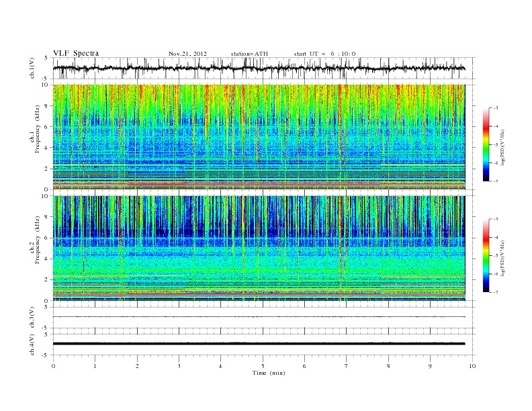Click the "ch.3(V)" axis label

coord(32,318)
